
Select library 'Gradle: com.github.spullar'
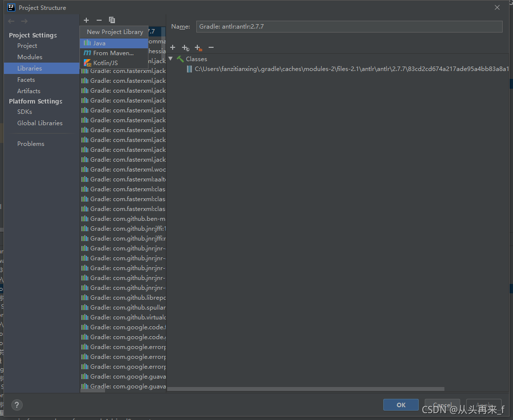[x=123, y=307]
